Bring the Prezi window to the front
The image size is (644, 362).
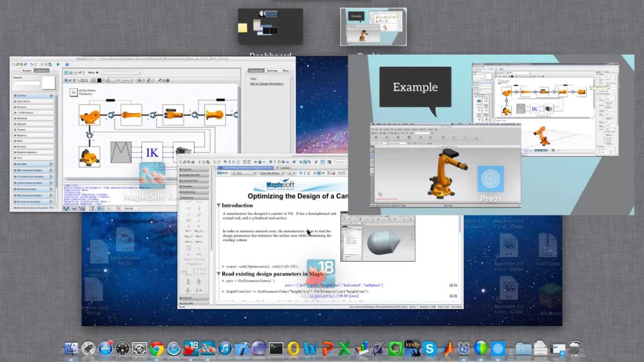(x=491, y=135)
